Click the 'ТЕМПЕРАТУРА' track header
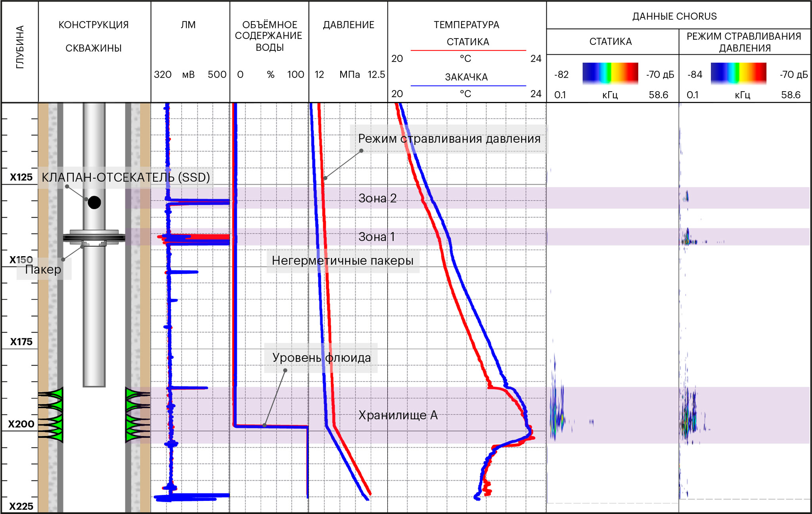Viewport: 812px width, 514px height. coord(466,25)
